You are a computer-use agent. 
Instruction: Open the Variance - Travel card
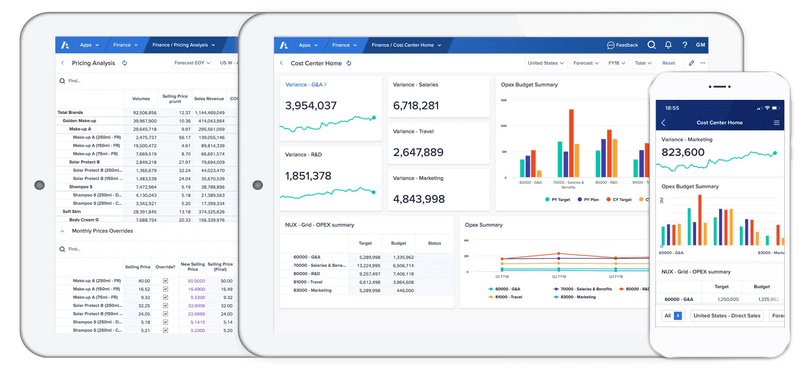click(438, 143)
